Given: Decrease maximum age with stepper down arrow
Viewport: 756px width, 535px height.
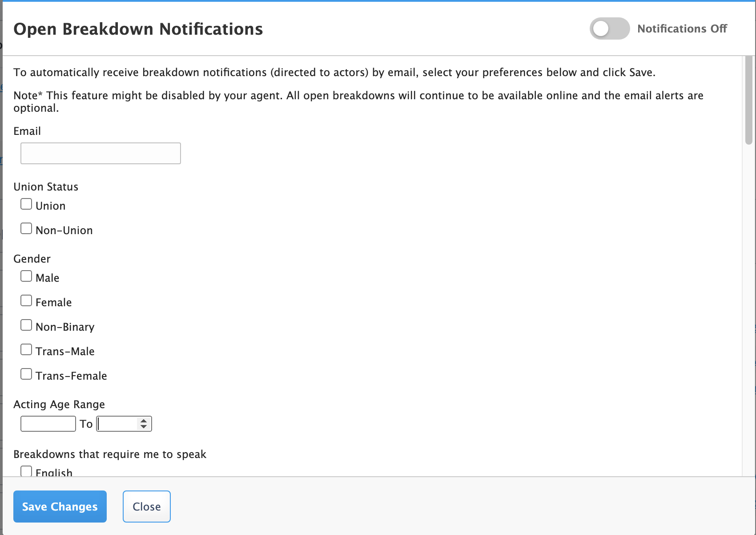Looking at the screenshot, I should click(x=143, y=427).
